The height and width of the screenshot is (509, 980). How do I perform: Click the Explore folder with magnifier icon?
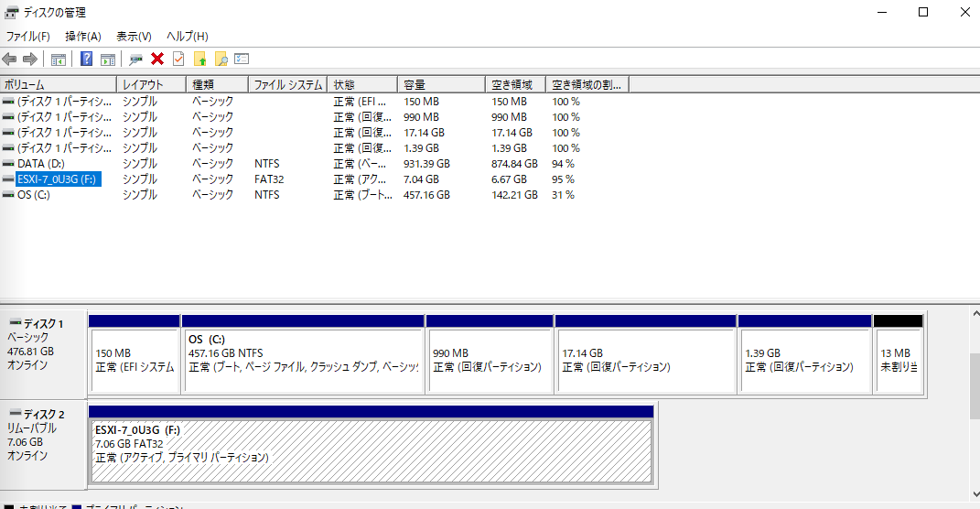coord(221,59)
